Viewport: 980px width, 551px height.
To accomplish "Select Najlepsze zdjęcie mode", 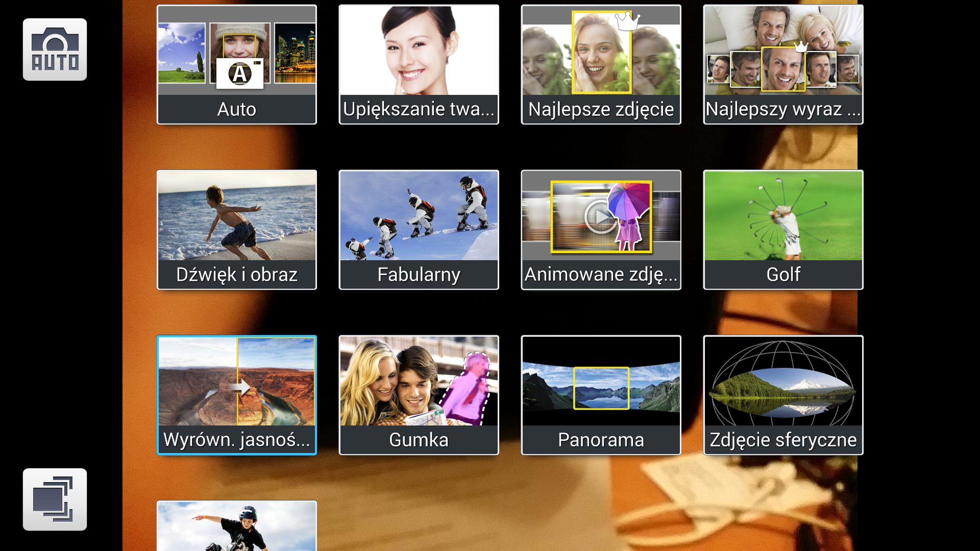I will 601,56.
